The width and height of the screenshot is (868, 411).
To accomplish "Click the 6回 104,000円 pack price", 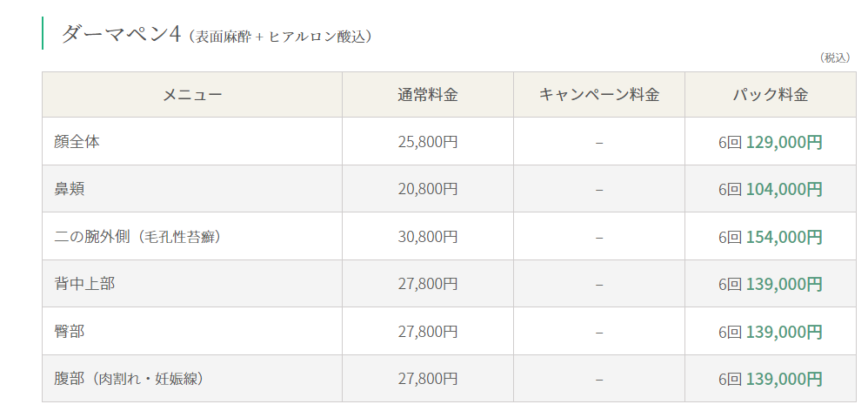I will pyautogui.click(x=771, y=190).
